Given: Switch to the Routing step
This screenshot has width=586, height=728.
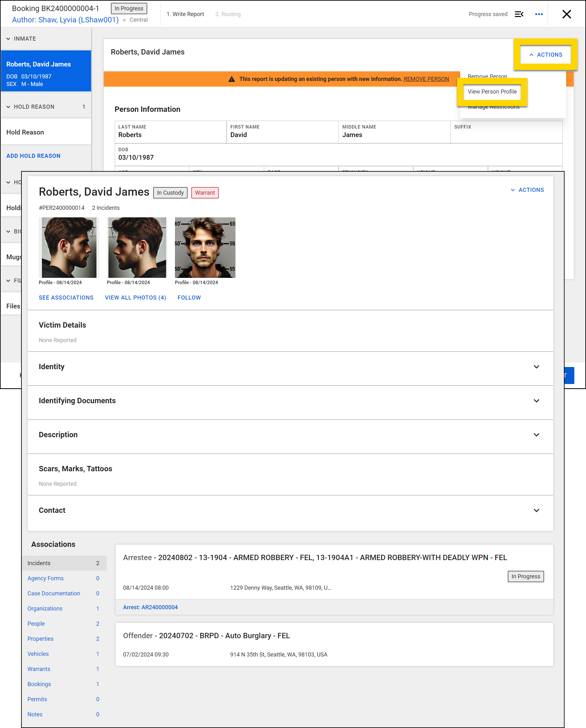Looking at the screenshot, I should pyautogui.click(x=228, y=14).
